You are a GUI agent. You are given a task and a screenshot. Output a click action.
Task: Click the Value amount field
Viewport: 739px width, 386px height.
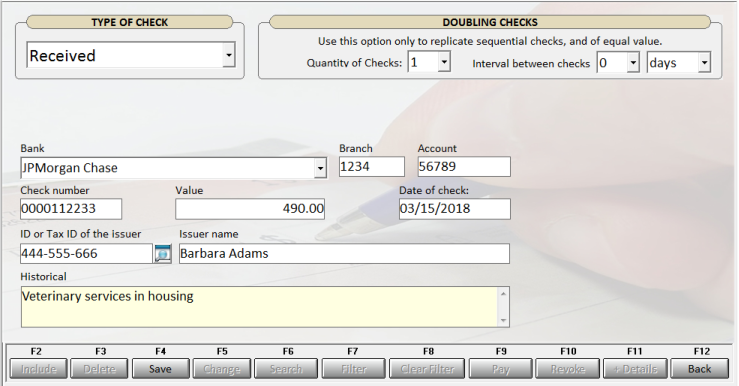point(250,209)
